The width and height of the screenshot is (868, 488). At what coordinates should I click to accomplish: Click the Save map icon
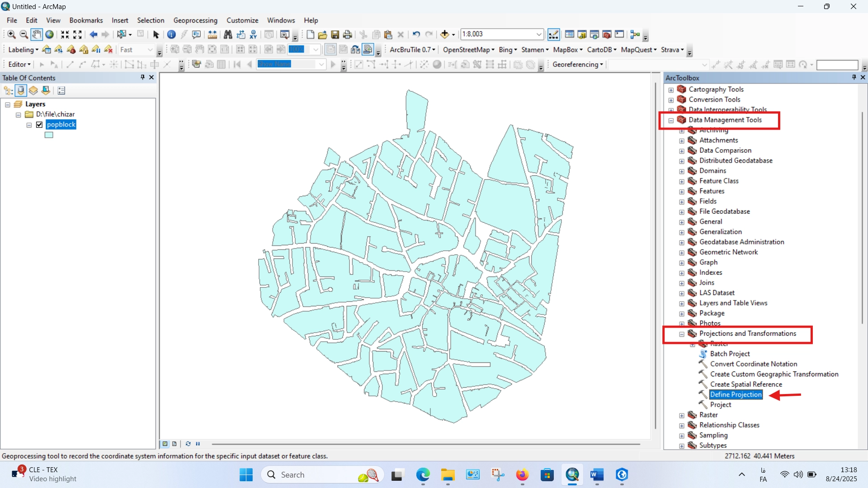335,34
